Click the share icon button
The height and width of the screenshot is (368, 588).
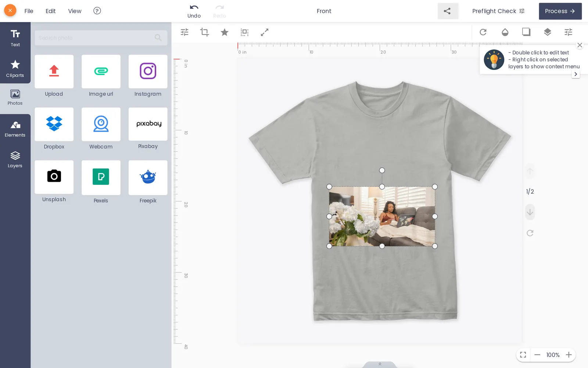448,11
